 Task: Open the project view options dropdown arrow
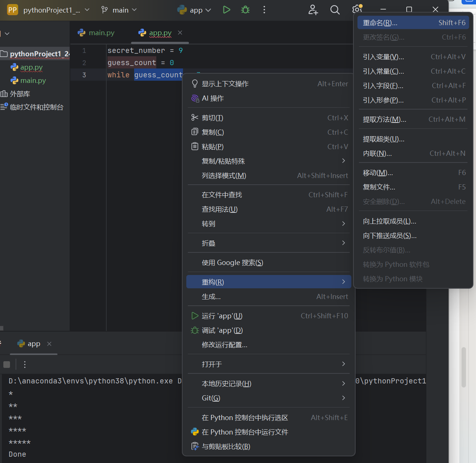tap(7, 34)
